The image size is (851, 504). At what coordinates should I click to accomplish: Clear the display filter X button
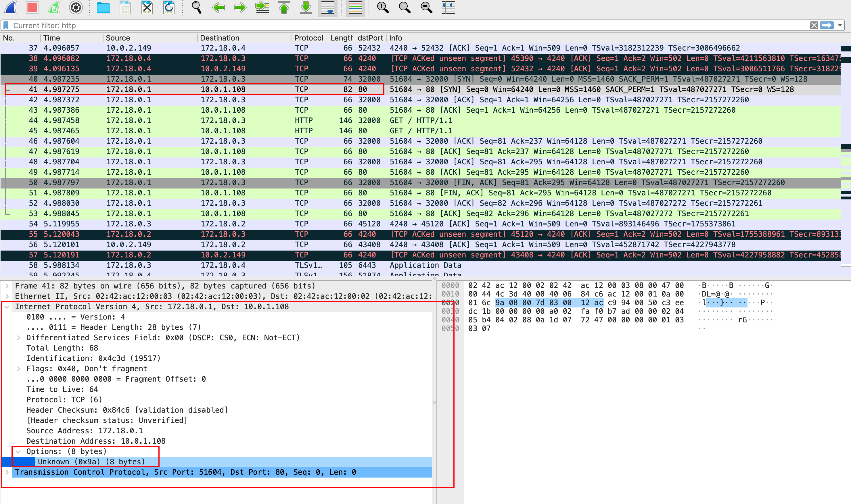814,26
